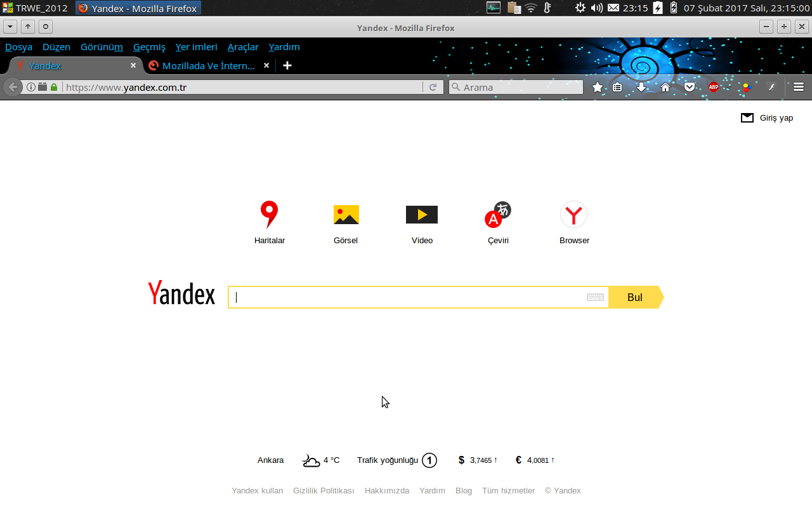Open Yandex Haritalar maps icon

click(x=270, y=215)
